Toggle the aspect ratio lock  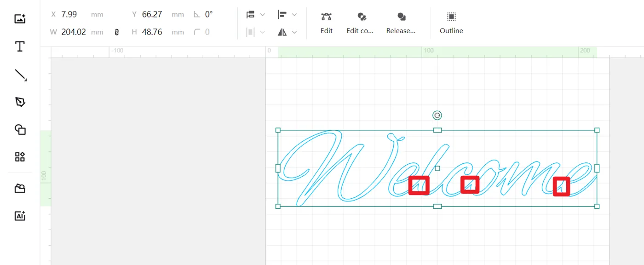117,32
